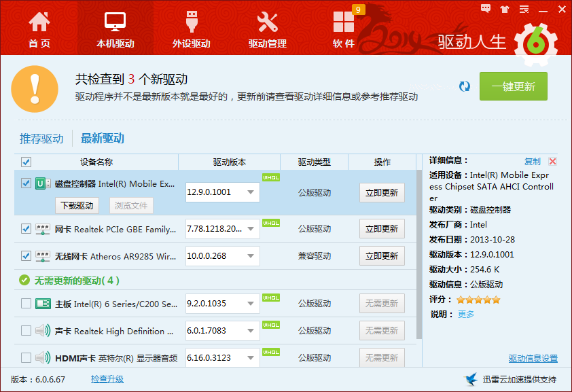Expand the 9.2.0.1035 motherboard version dropdown
This screenshot has height=392, width=572.
251,304
